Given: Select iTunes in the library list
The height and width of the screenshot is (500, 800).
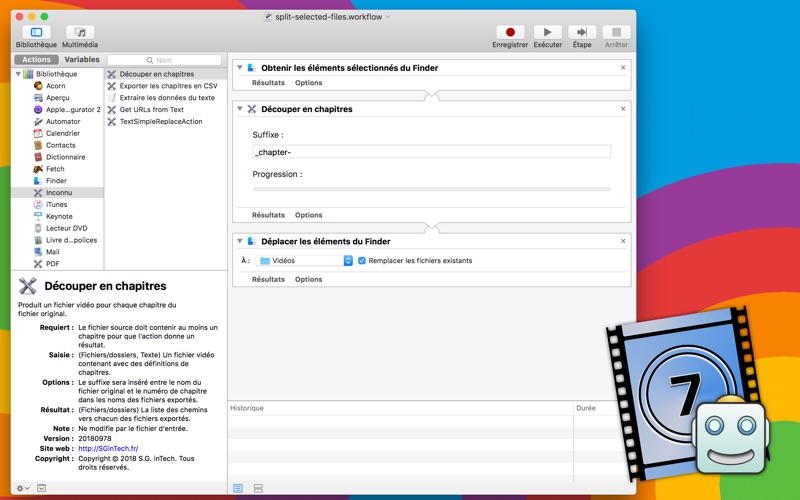Looking at the screenshot, I should click(x=56, y=204).
